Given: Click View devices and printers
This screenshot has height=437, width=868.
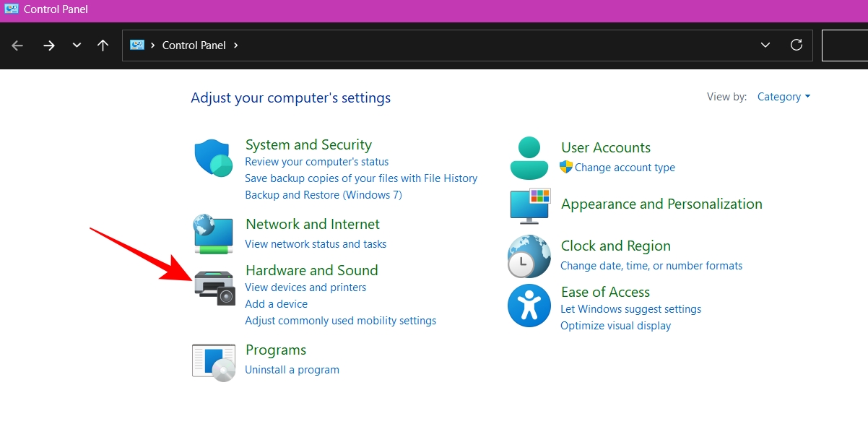Looking at the screenshot, I should 305,287.
